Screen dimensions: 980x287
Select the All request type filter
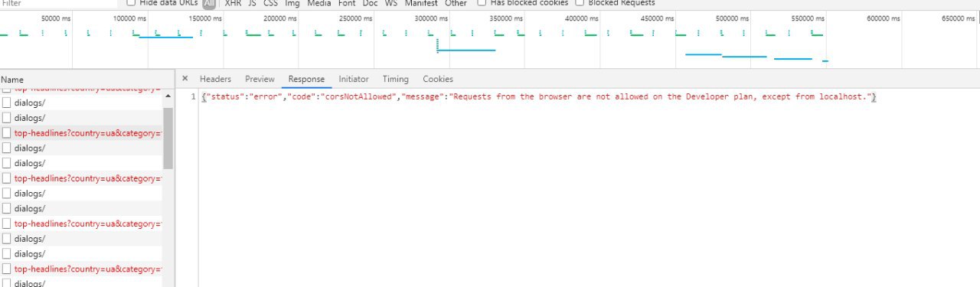[209, 3]
